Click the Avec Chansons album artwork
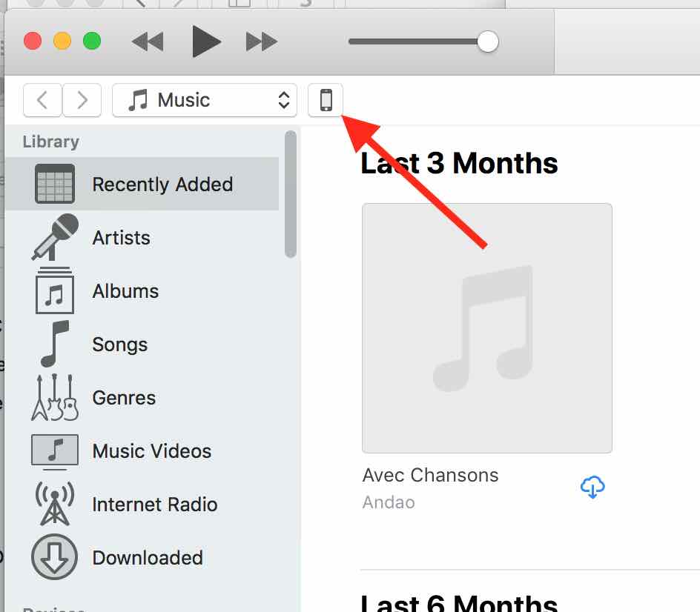This screenshot has height=612, width=700. tap(487, 328)
